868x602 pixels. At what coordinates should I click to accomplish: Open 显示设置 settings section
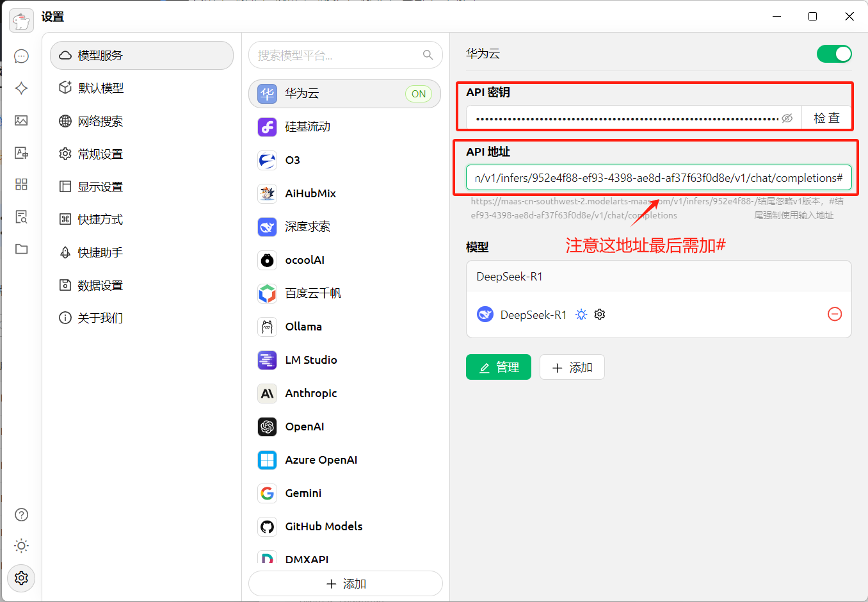coord(141,187)
